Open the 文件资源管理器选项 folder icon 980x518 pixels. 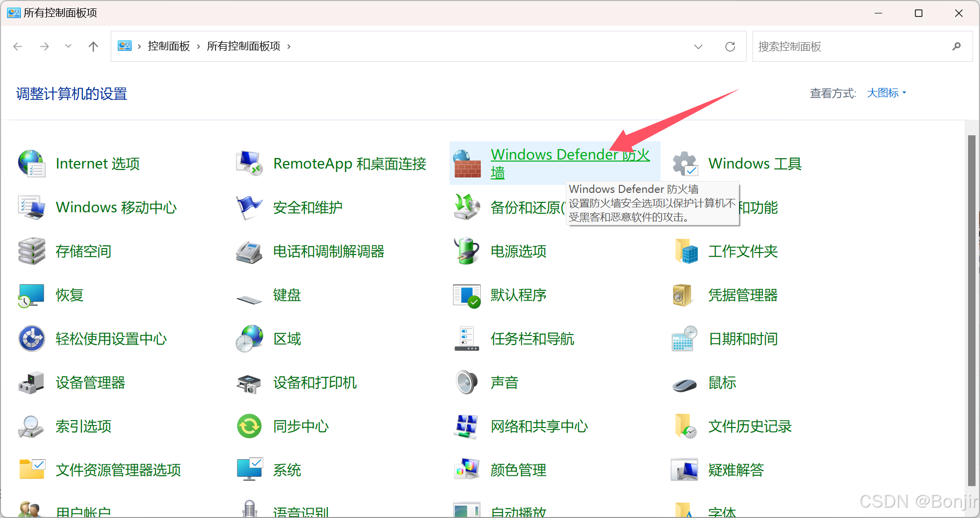pyautogui.click(x=32, y=470)
